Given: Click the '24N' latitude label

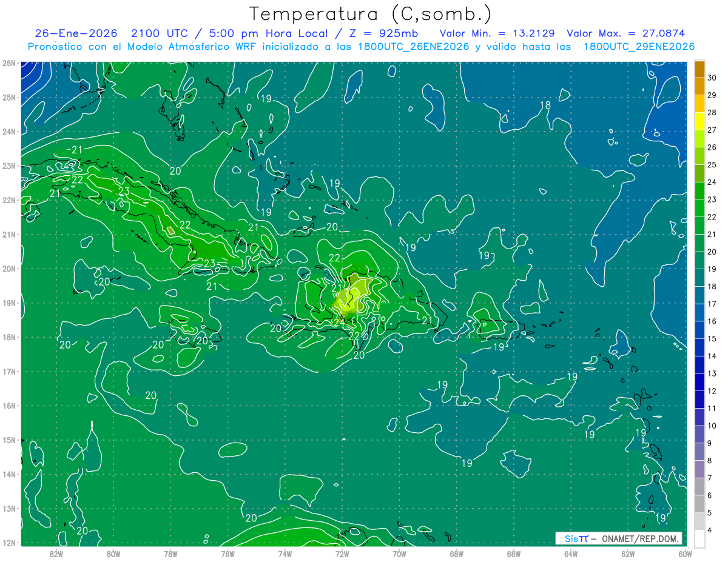Looking at the screenshot, I should [9, 132].
